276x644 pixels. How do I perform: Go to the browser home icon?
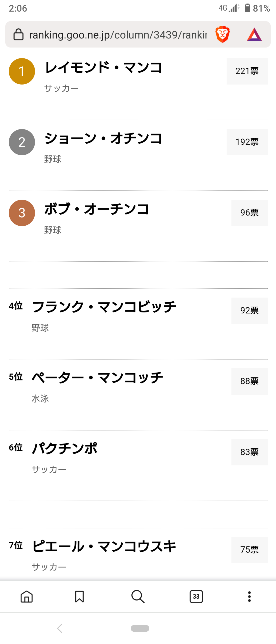point(27,597)
